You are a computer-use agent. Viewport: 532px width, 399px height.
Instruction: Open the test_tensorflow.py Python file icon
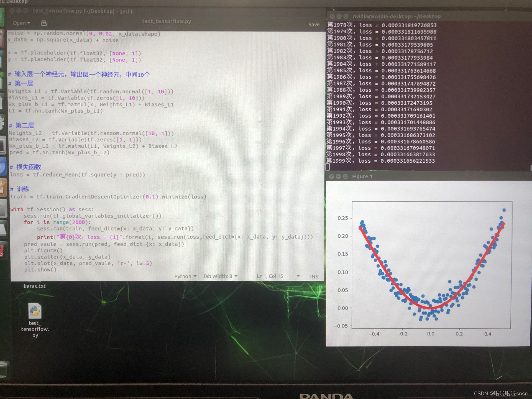click(x=35, y=311)
